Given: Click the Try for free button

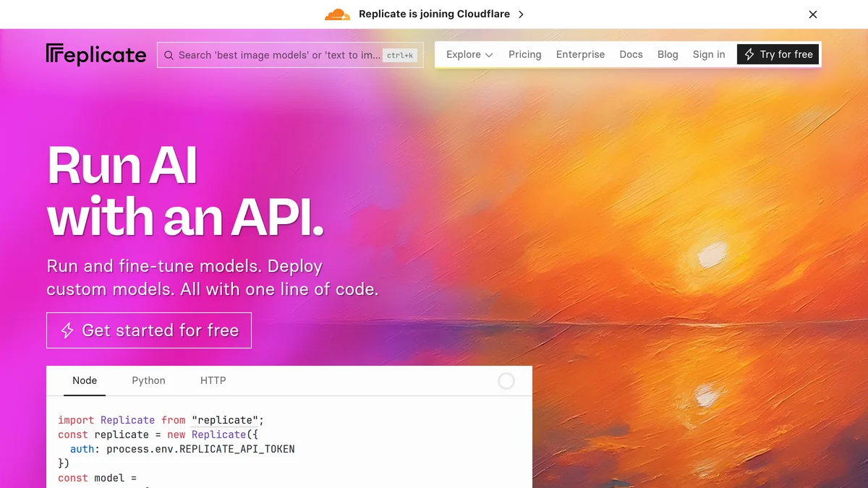Looking at the screenshot, I should (x=778, y=53).
